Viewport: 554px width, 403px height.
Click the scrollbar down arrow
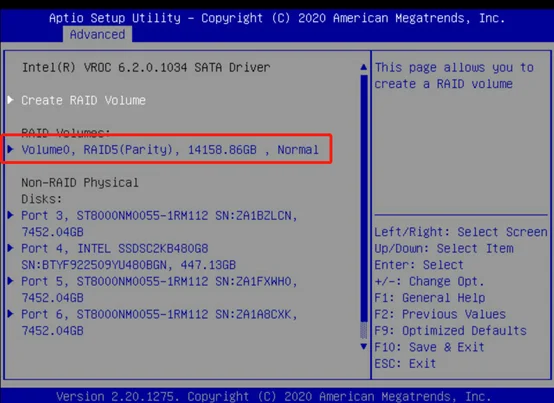click(x=364, y=346)
